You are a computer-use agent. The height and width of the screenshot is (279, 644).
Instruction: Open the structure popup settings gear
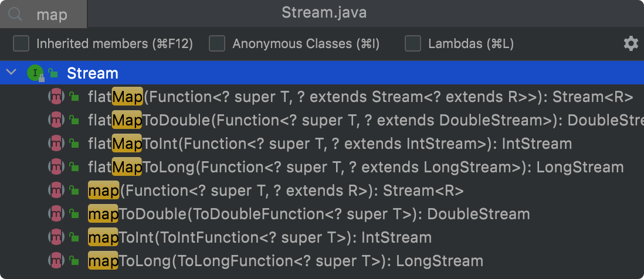(631, 43)
